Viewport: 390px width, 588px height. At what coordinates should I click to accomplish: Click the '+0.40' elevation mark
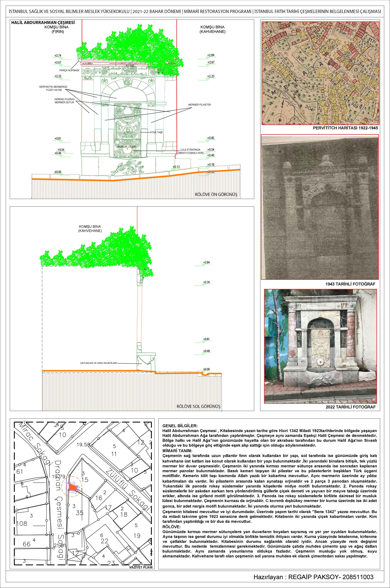point(211,155)
